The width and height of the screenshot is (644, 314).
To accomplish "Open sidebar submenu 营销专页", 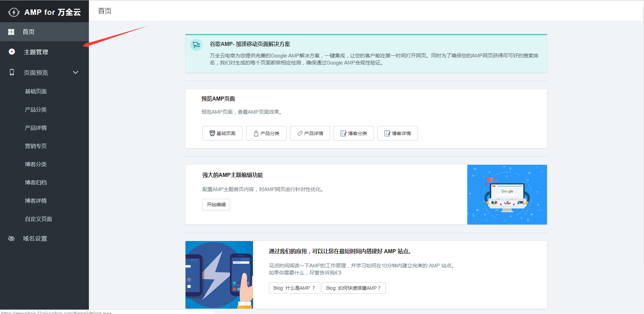I will pyautogui.click(x=36, y=146).
